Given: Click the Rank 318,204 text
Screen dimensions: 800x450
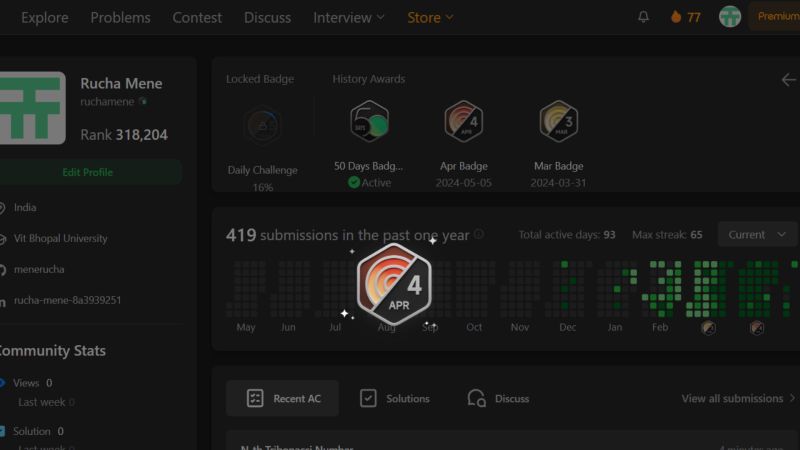Looking at the screenshot, I should (x=124, y=135).
